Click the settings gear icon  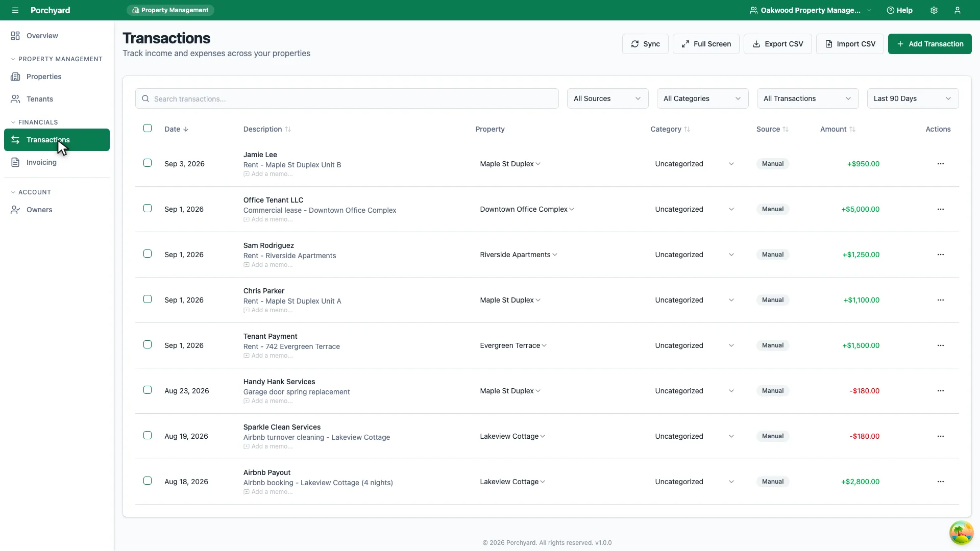934,10
